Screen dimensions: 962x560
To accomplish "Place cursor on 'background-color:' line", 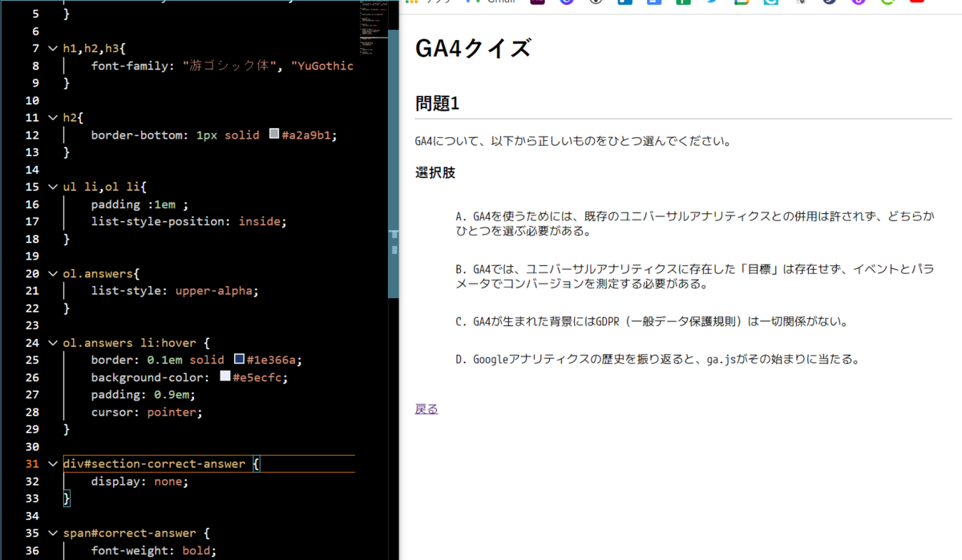I will 189,377.
